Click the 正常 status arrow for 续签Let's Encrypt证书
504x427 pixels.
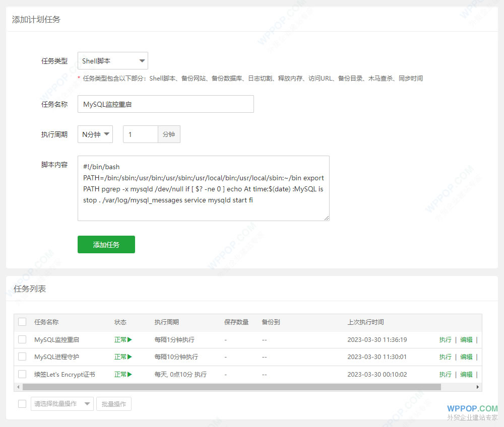click(x=130, y=374)
